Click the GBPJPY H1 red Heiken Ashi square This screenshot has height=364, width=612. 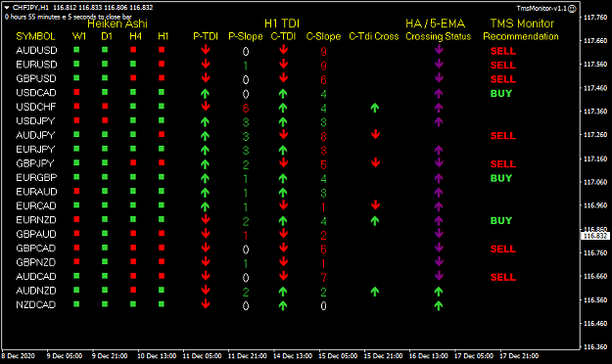coord(162,162)
